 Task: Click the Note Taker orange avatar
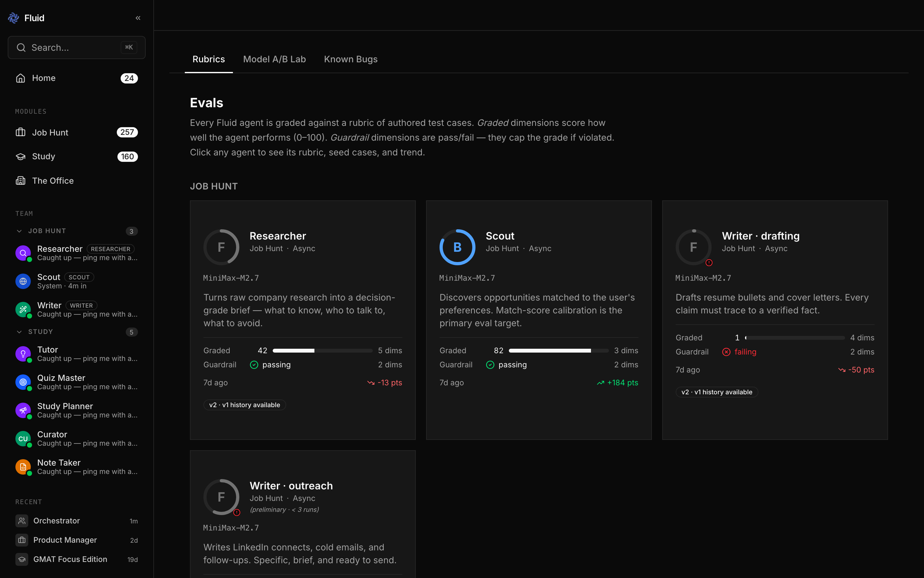[23, 467]
